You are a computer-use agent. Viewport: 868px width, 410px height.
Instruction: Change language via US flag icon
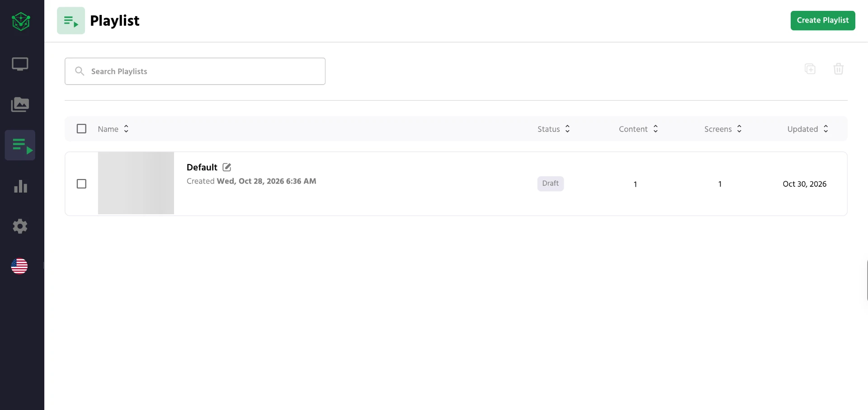(19, 266)
